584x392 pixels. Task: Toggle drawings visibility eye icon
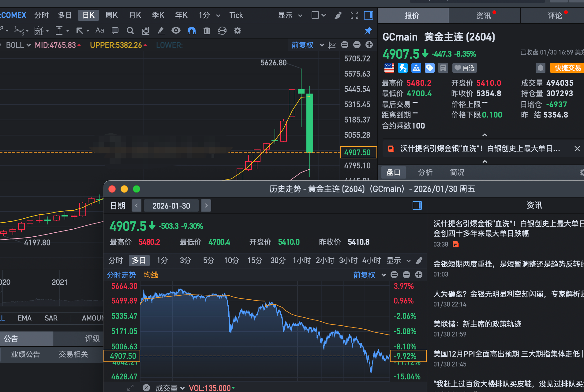coord(176,31)
